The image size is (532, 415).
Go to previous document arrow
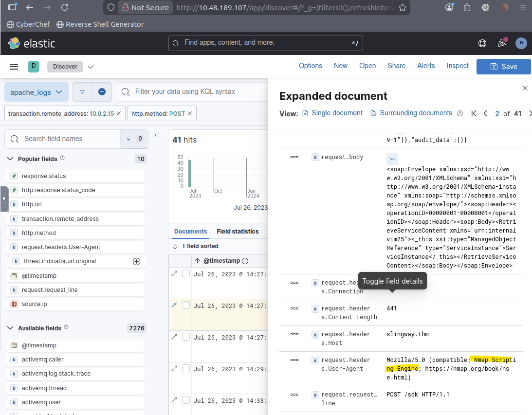pos(485,113)
